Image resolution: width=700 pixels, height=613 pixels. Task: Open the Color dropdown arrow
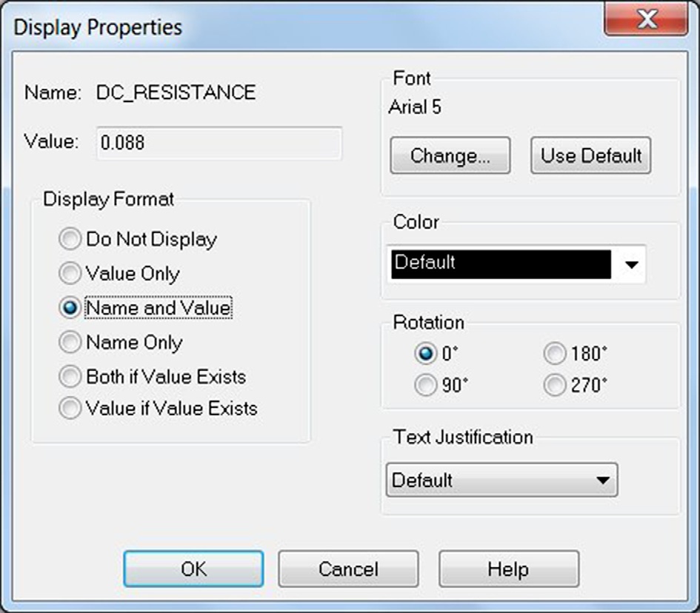[630, 264]
